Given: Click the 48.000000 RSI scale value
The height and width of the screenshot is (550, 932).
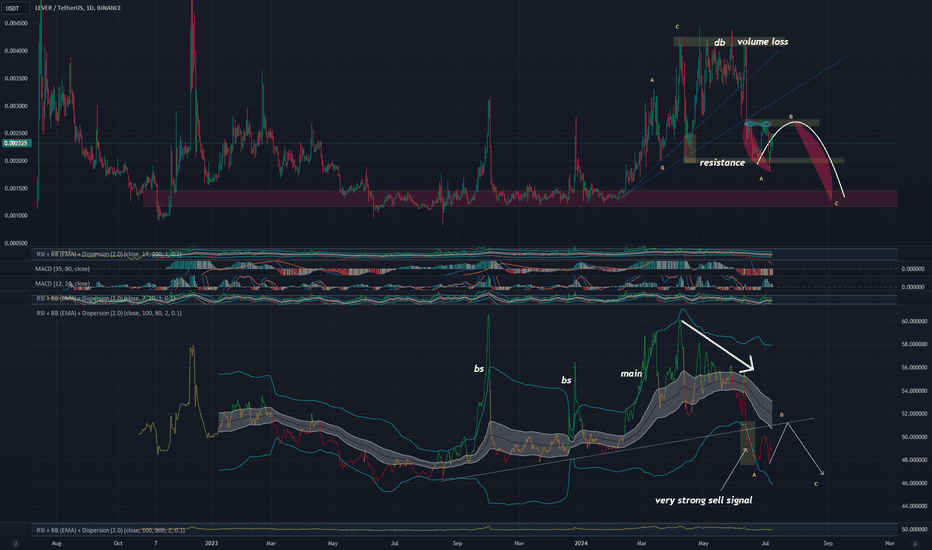Looking at the screenshot, I should (x=914, y=460).
